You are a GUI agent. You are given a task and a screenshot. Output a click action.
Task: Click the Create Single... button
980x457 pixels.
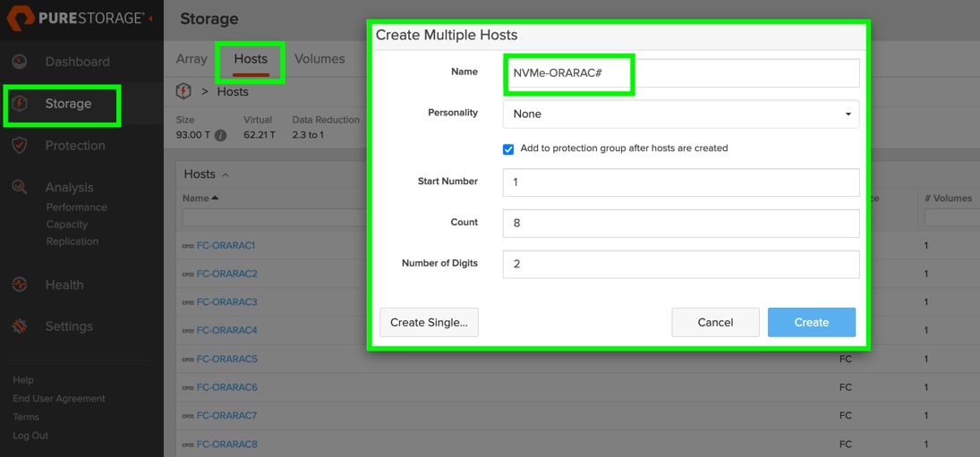(429, 322)
